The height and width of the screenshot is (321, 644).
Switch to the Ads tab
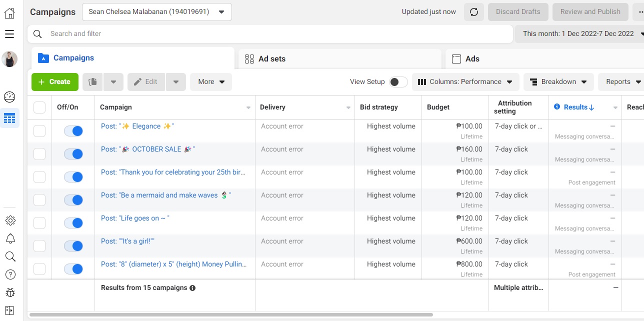click(472, 59)
